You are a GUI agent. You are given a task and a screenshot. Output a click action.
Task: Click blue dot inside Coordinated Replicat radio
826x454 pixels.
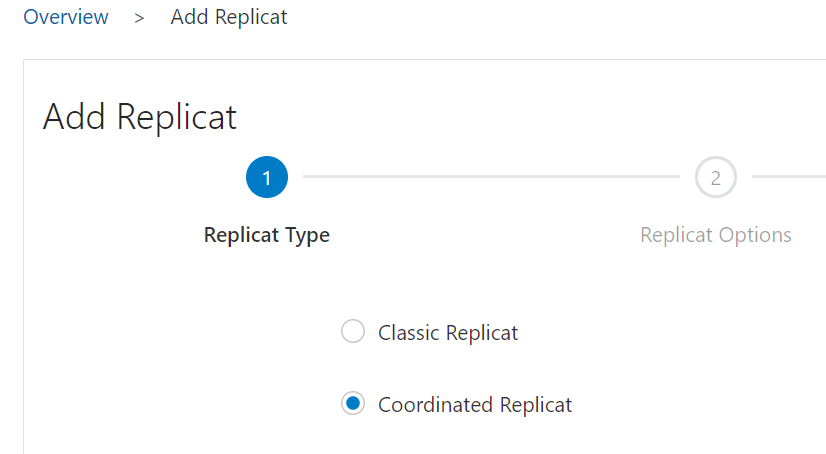[353, 404]
